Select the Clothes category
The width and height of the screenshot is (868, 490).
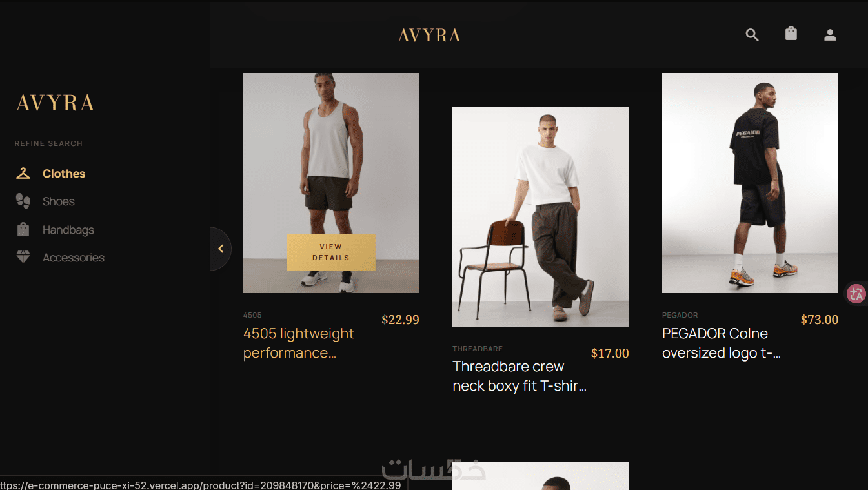click(64, 174)
